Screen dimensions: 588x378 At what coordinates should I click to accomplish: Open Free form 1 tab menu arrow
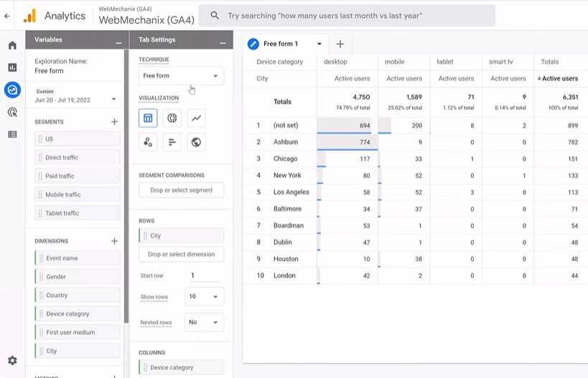pyautogui.click(x=319, y=44)
